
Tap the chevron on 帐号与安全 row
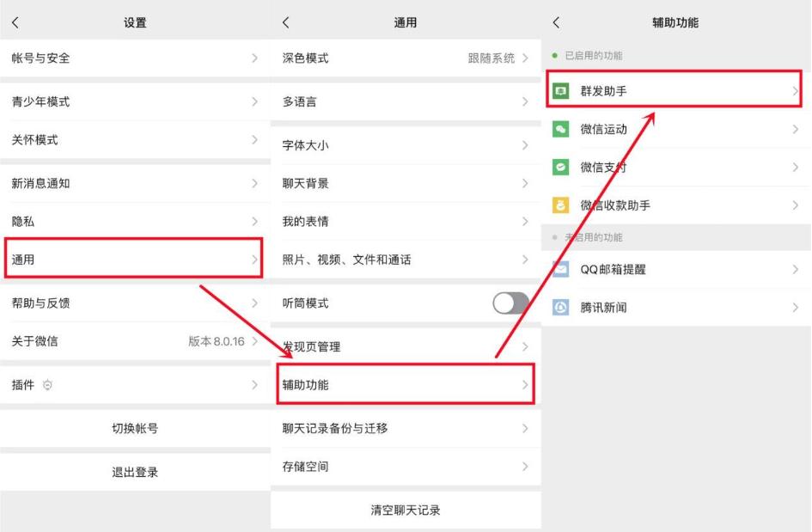pyautogui.click(x=255, y=58)
